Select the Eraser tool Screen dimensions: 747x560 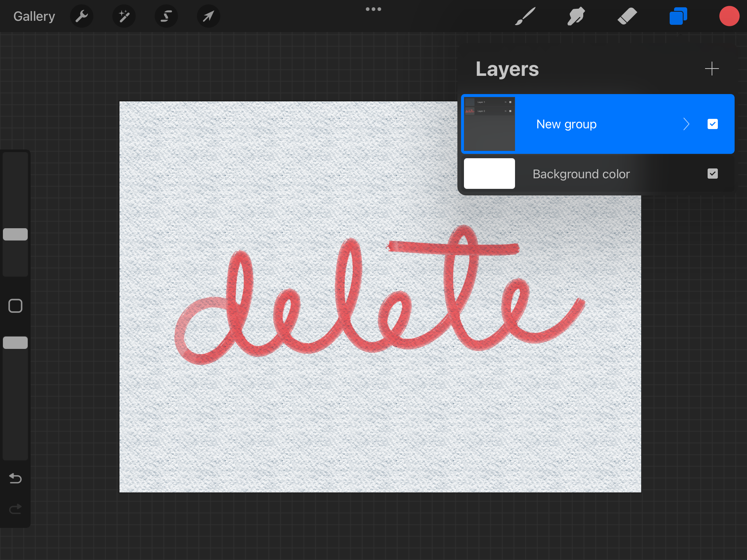(x=627, y=16)
